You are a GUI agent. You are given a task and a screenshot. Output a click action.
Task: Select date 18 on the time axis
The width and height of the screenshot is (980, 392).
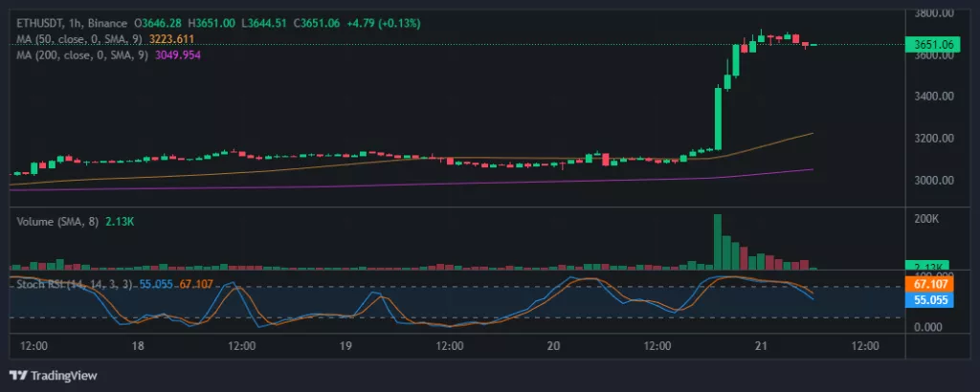coord(138,346)
